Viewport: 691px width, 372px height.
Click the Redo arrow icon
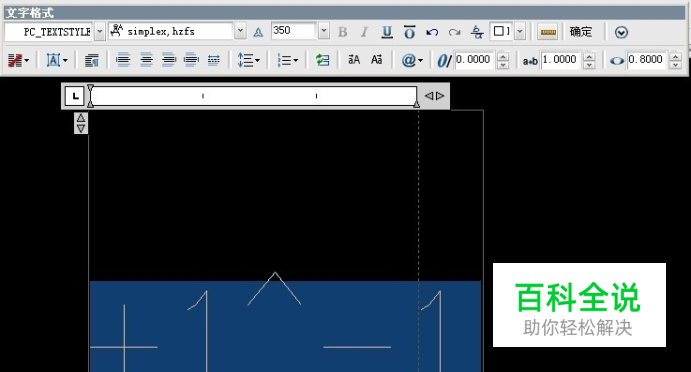454,32
